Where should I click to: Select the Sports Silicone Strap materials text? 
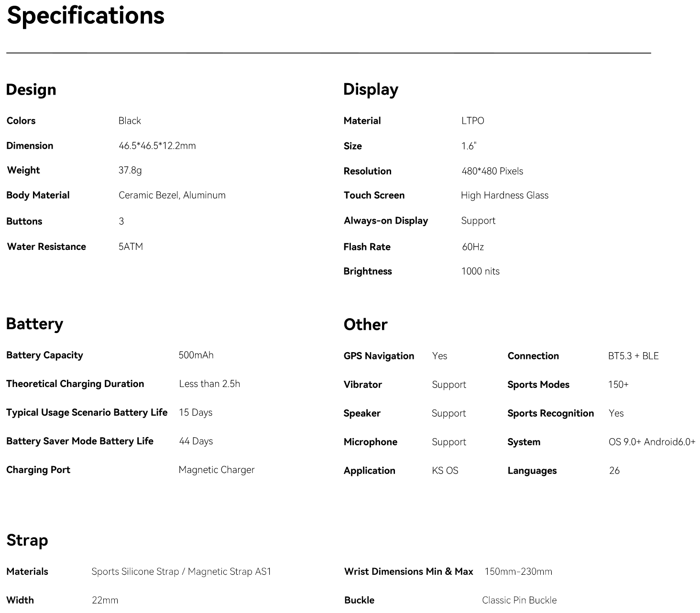pos(135,571)
